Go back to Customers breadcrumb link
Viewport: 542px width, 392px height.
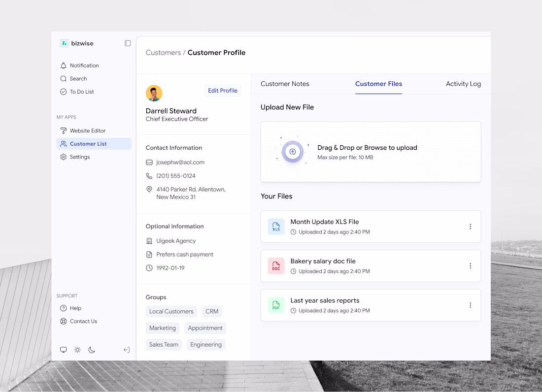(163, 53)
